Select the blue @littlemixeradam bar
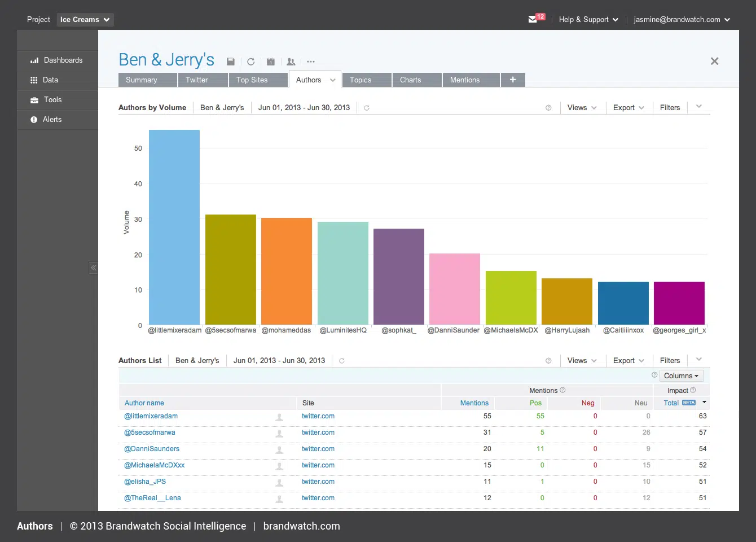Image resolution: width=756 pixels, height=542 pixels. (x=174, y=227)
